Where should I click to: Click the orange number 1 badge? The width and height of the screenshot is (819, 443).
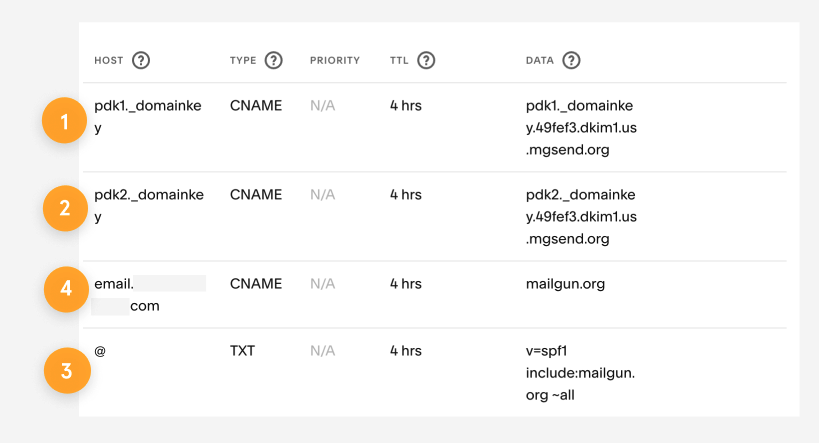pyautogui.click(x=66, y=122)
